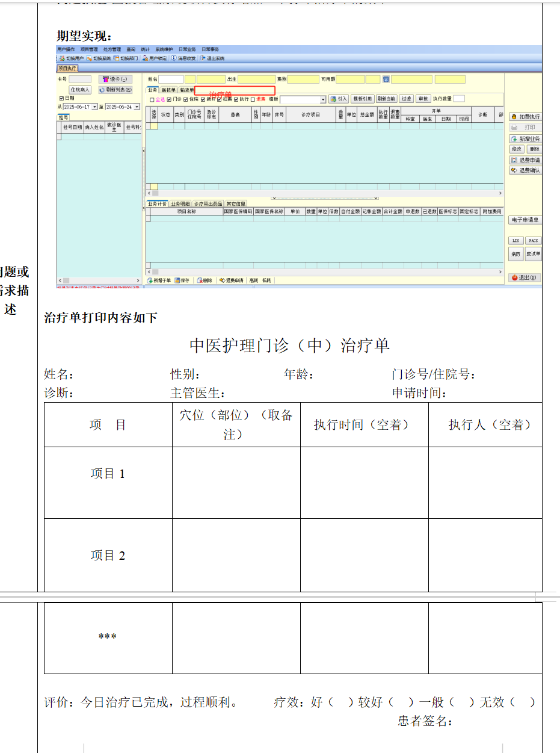Screen dimensions: 560x753
Task: Click the 扣费执行 button
Action: point(525,117)
